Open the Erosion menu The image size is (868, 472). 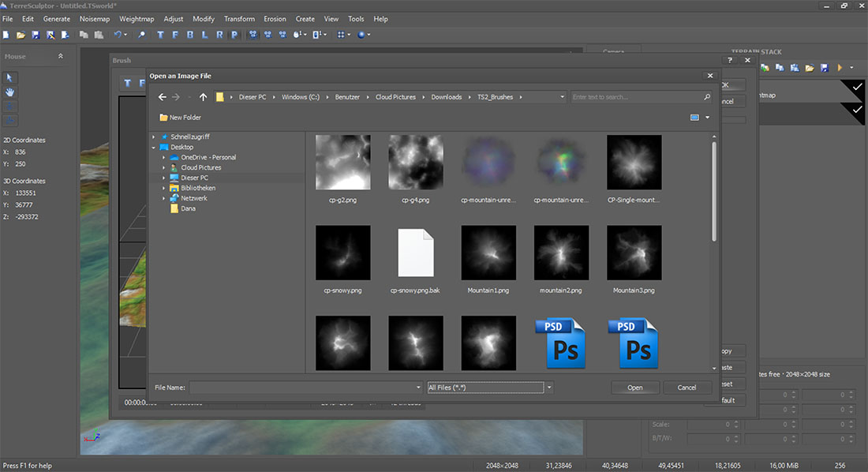coord(275,19)
